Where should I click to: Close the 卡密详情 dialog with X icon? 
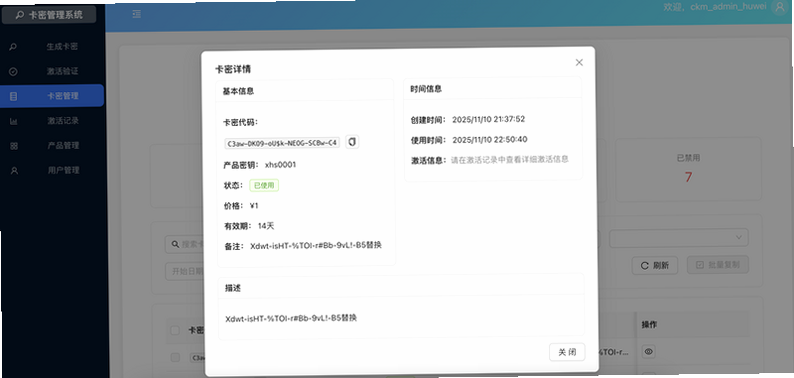click(x=579, y=62)
